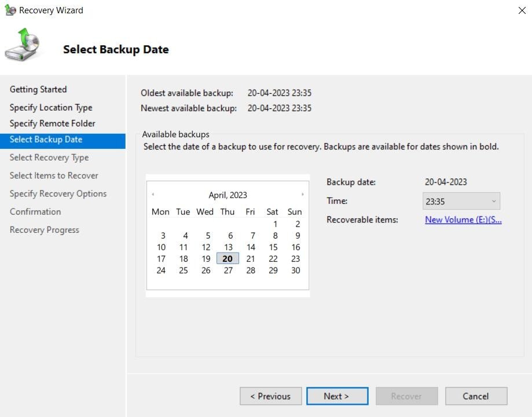The image size is (532, 417).
Task: Select date 11 in calendar
Action: click(x=184, y=247)
